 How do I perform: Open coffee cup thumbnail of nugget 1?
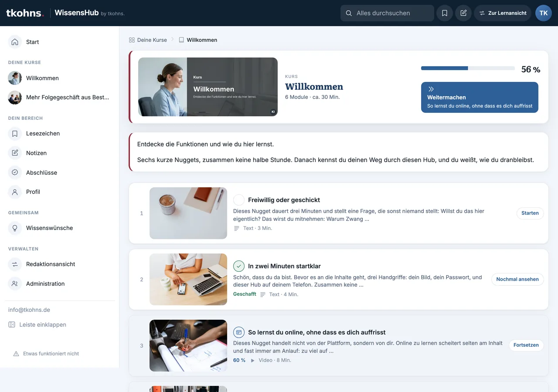click(188, 213)
